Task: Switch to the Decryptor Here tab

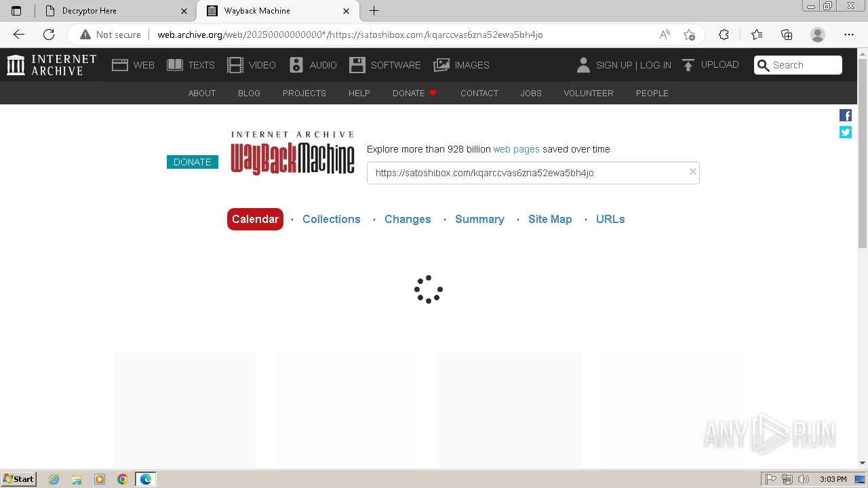Action: click(x=115, y=11)
